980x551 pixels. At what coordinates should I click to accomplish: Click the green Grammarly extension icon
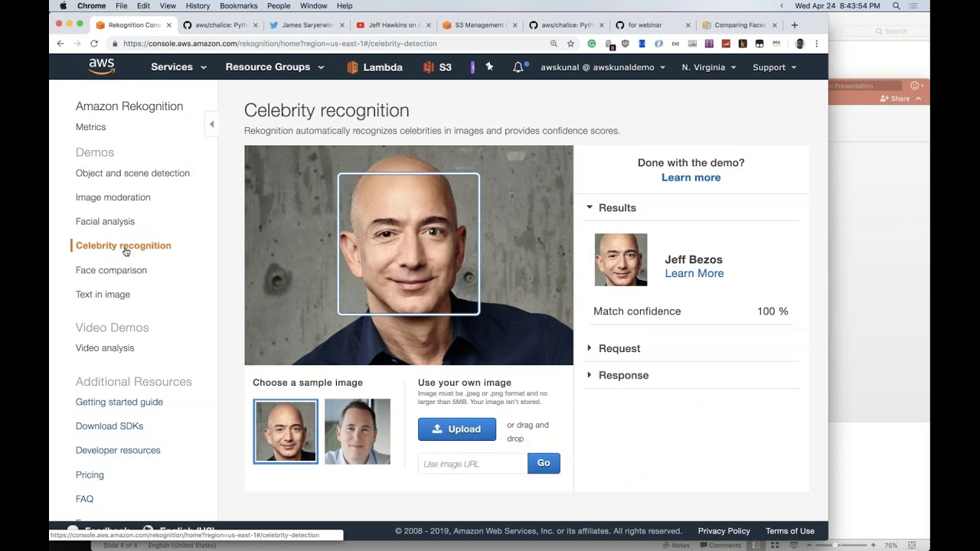[x=592, y=44]
